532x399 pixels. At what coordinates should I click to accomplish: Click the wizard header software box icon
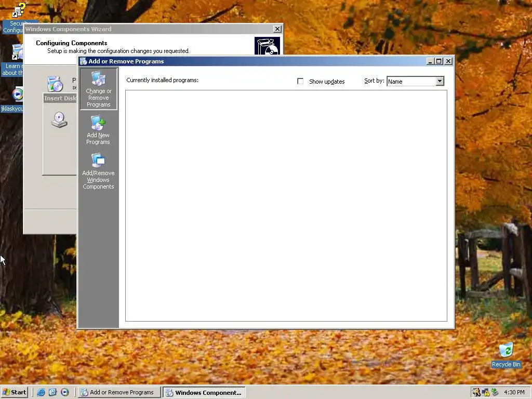pos(268,46)
